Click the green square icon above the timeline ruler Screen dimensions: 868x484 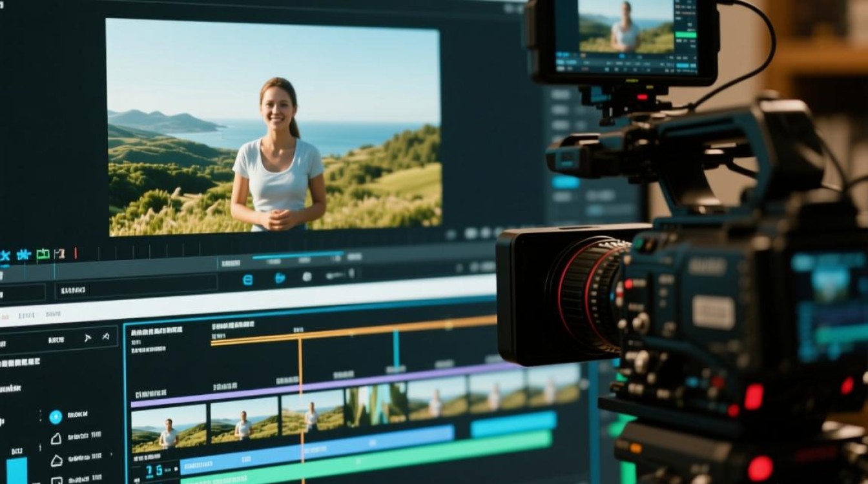43,254
